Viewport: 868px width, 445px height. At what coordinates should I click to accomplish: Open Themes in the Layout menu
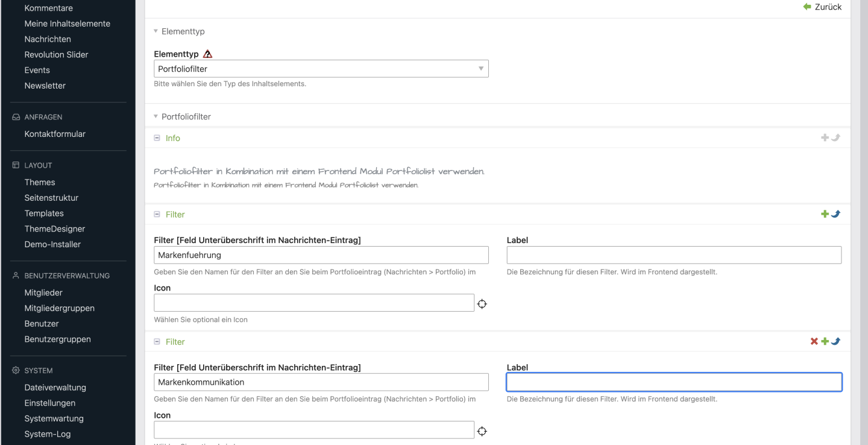click(40, 182)
